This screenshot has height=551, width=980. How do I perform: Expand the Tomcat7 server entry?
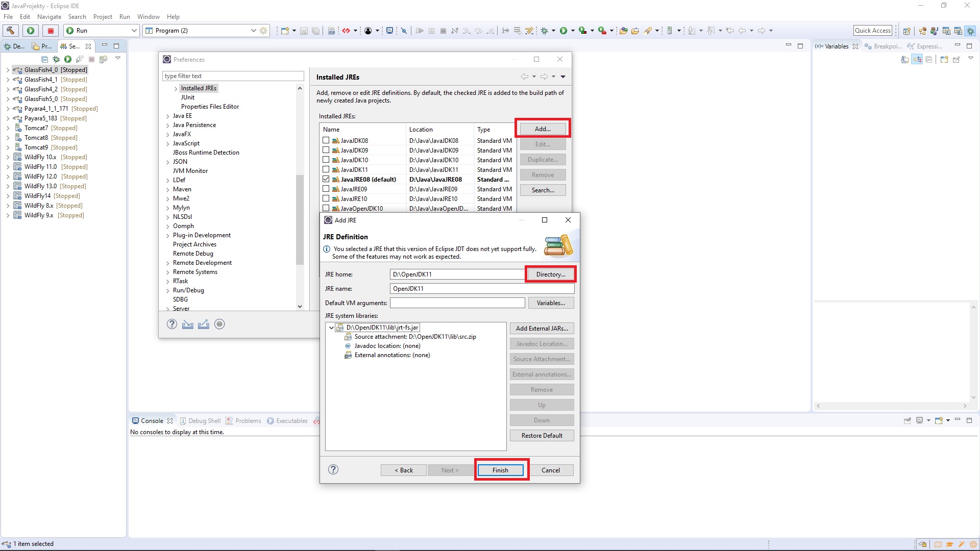pos(7,128)
